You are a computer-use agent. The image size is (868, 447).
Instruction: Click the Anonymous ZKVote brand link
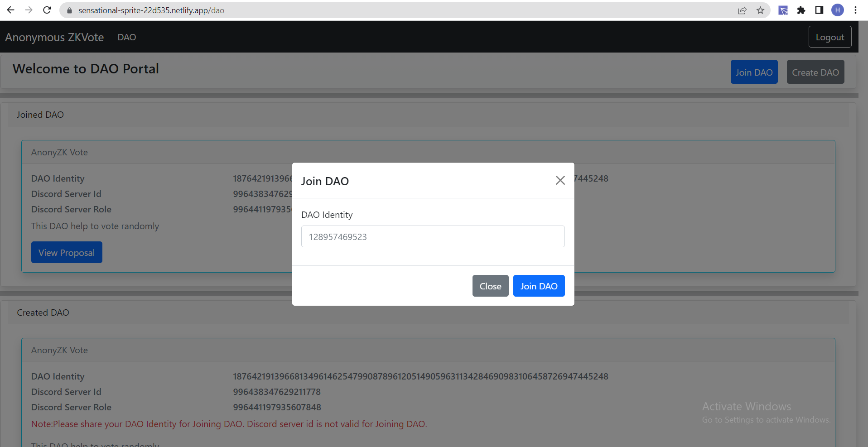pyautogui.click(x=54, y=37)
